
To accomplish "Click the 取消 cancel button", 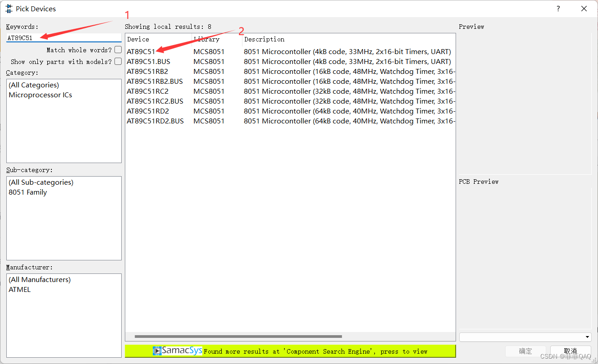I will tap(571, 351).
